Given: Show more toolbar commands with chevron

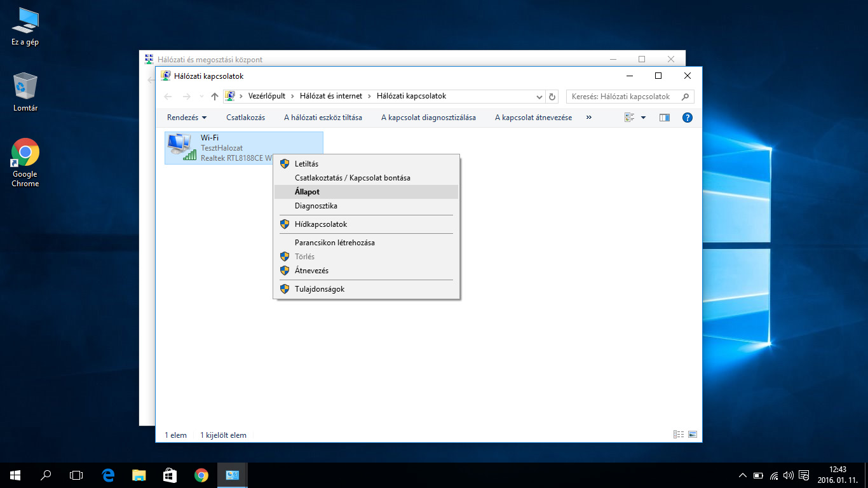Looking at the screenshot, I should point(588,118).
